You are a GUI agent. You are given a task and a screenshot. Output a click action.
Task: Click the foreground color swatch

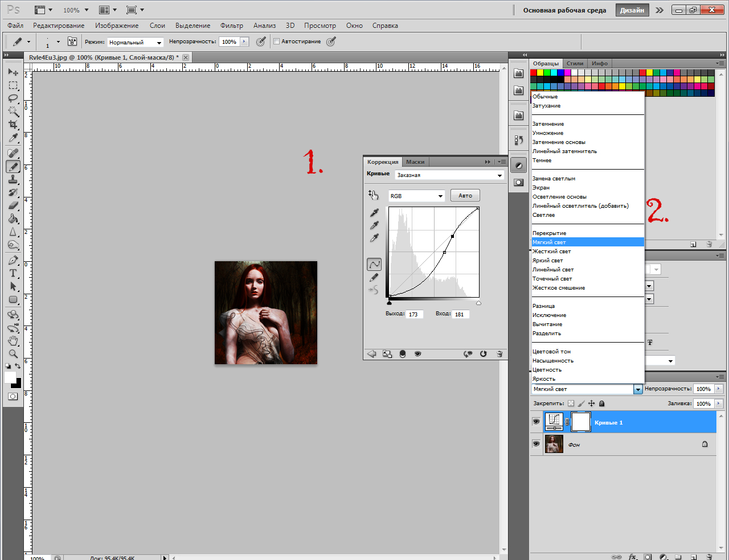point(10,378)
